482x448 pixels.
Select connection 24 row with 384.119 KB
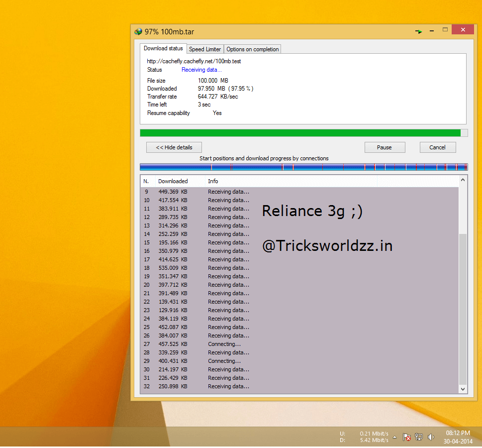click(300, 319)
